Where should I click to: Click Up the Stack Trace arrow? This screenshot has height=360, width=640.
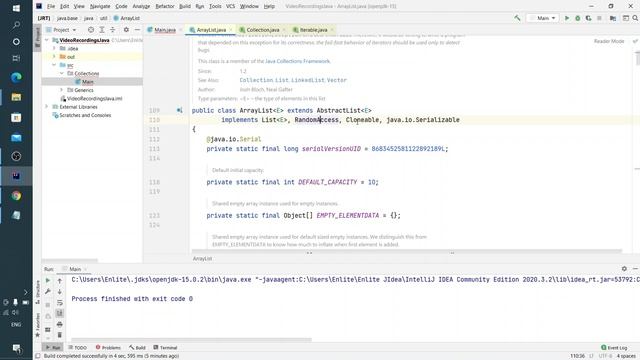pos(60,280)
